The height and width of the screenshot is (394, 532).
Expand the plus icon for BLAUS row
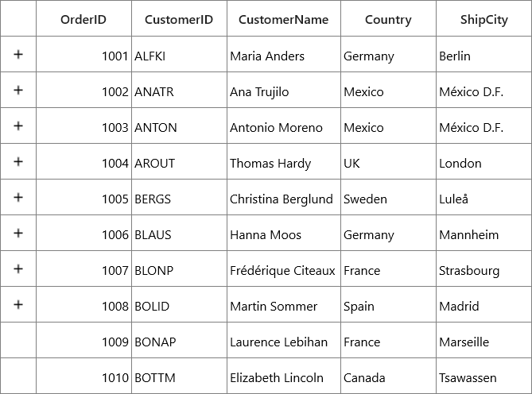[18, 233]
